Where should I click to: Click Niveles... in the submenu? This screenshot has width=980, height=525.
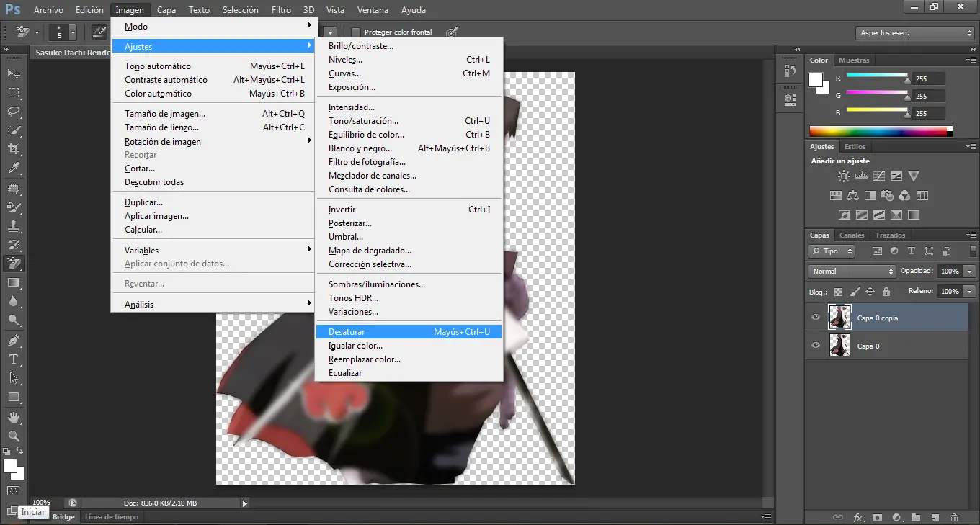point(409,60)
